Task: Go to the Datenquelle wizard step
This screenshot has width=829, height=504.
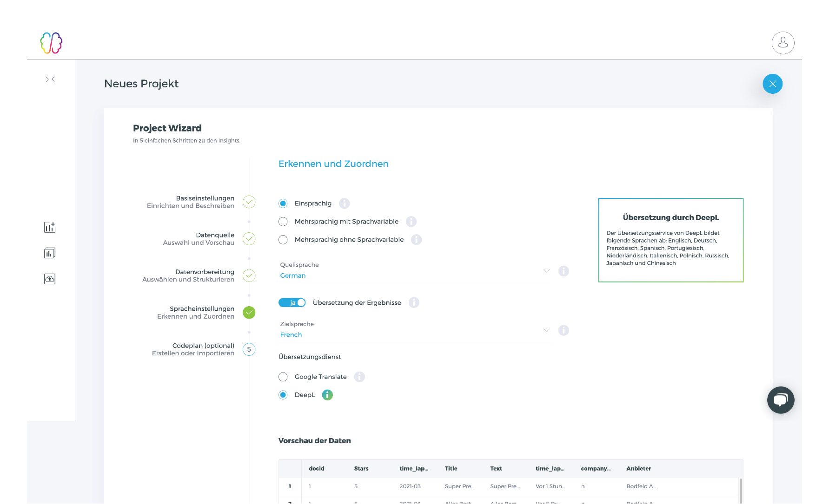Action: pos(199,239)
